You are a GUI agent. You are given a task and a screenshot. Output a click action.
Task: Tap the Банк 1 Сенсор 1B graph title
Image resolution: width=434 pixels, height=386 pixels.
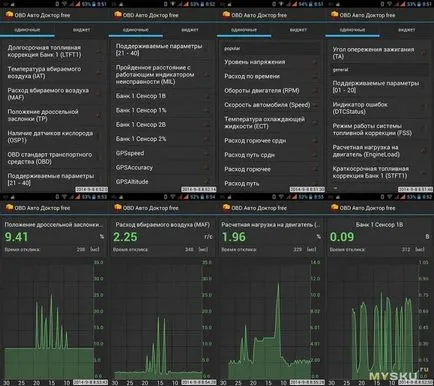click(379, 225)
